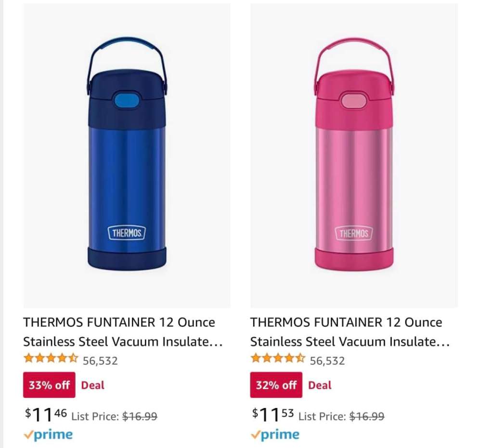Select the $11.46 price

click(46, 414)
